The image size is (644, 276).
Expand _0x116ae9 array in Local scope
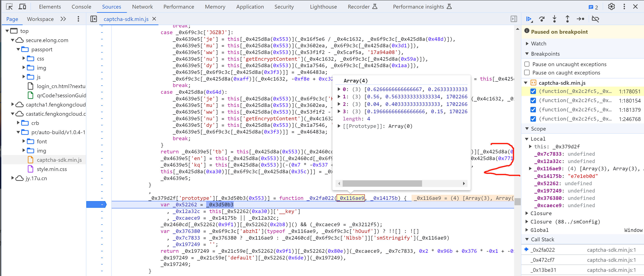click(530, 169)
